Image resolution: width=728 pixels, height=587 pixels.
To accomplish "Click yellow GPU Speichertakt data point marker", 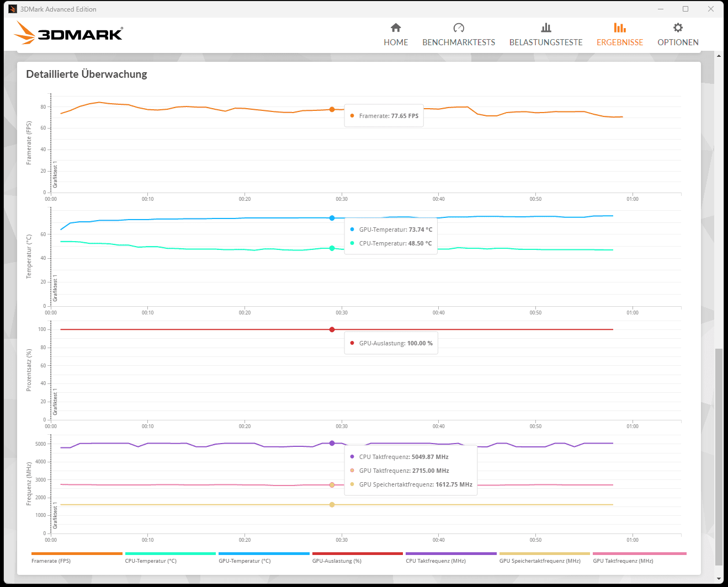I will click(x=332, y=505).
